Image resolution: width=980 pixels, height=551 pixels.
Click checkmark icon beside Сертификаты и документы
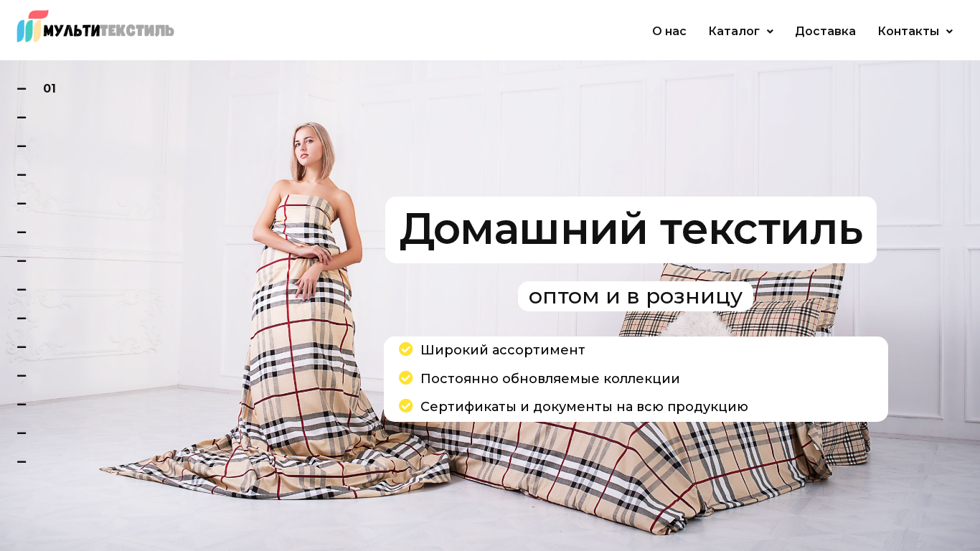click(406, 406)
